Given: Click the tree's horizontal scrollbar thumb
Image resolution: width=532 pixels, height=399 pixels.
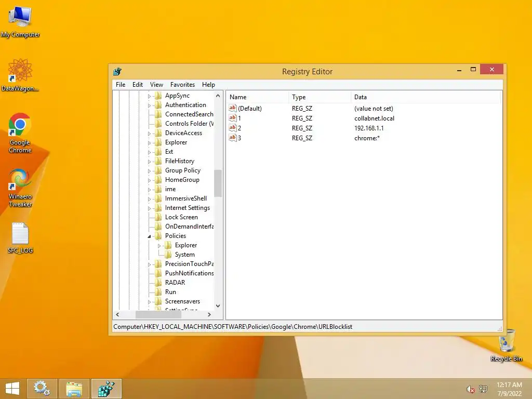Looking at the screenshot, I should 158,314.
